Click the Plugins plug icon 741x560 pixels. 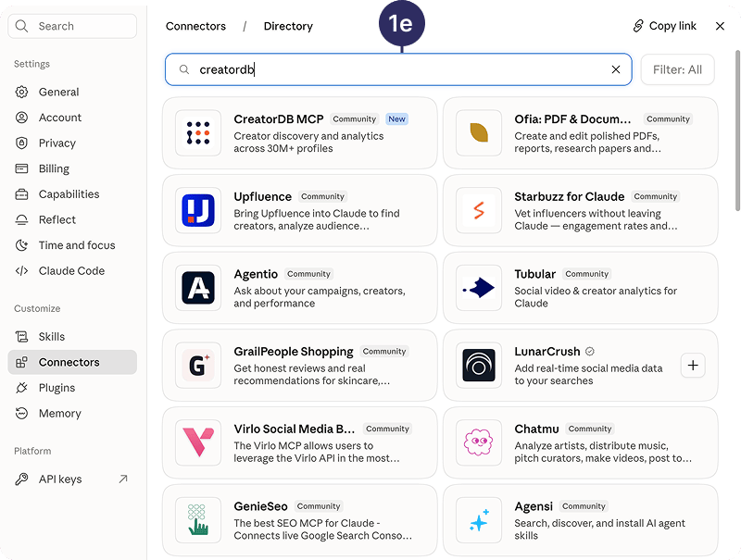21,388
